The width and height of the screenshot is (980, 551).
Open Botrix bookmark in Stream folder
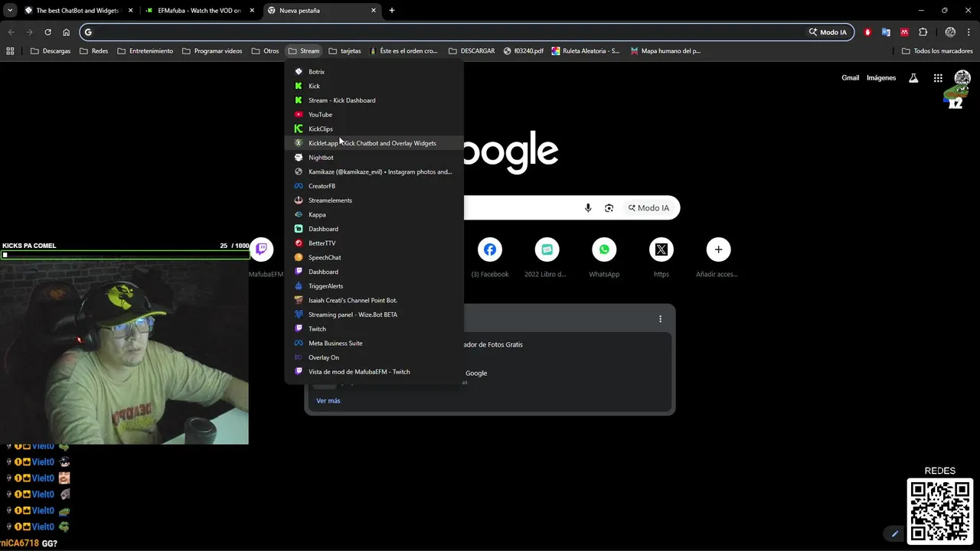pos(374,72)
